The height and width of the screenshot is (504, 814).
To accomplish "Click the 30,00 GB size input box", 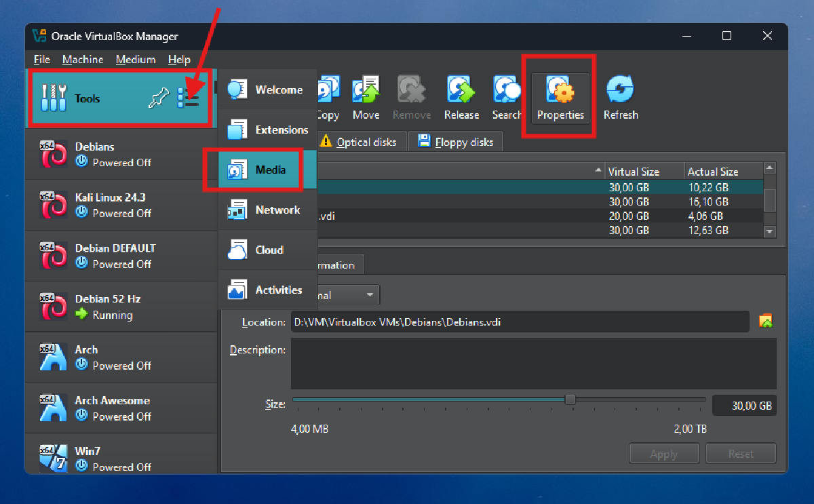I will coord(744,406).
